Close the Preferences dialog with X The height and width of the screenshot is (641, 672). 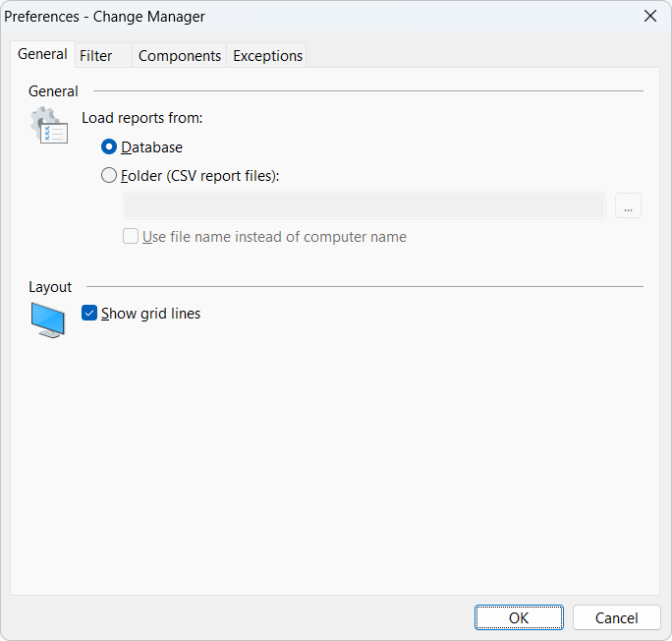click(x=649, y=16)
